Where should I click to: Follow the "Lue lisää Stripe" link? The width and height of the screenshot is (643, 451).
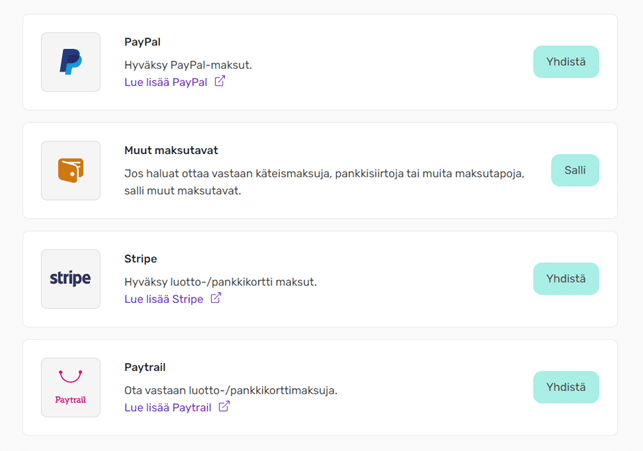click(163, 299)
